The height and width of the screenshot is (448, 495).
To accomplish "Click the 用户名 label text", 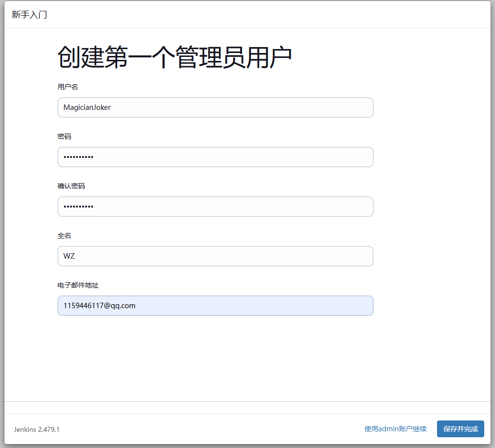I will [68, 87].
